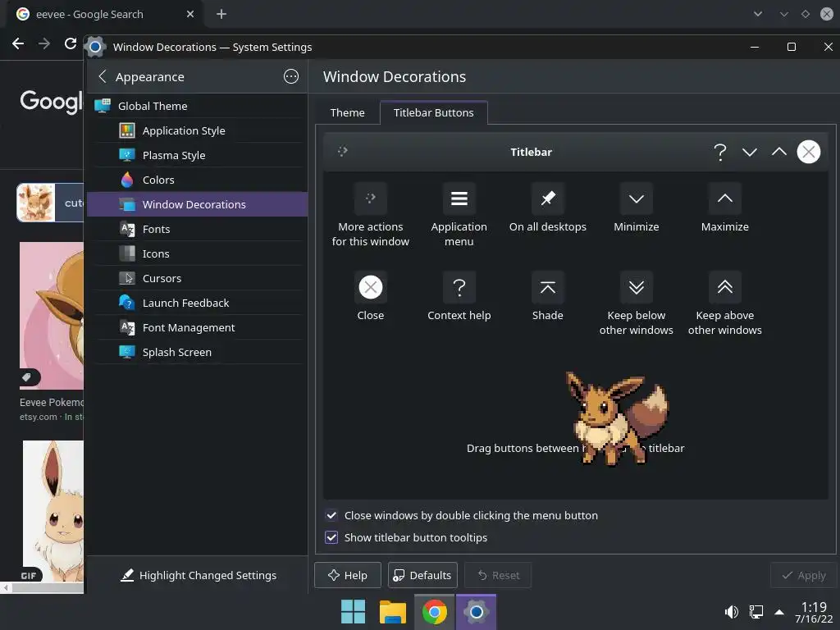The width and height of the screenshot is (840, 630).
Task: Select the Keep above other windows icon
Action: pyautogui.click(x=725, y=287)
